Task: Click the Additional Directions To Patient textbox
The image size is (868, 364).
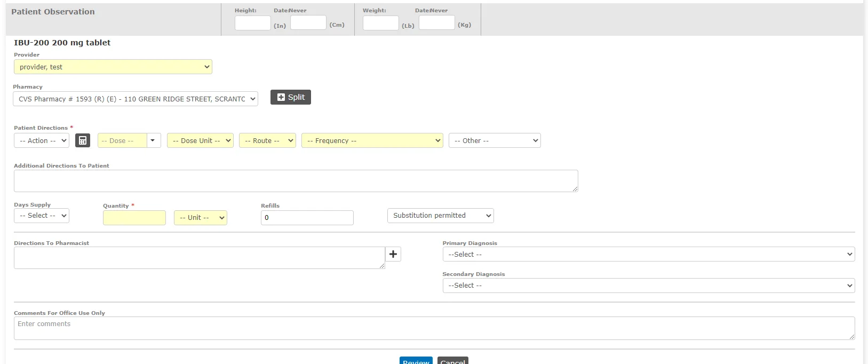Action: click(296, 181)
